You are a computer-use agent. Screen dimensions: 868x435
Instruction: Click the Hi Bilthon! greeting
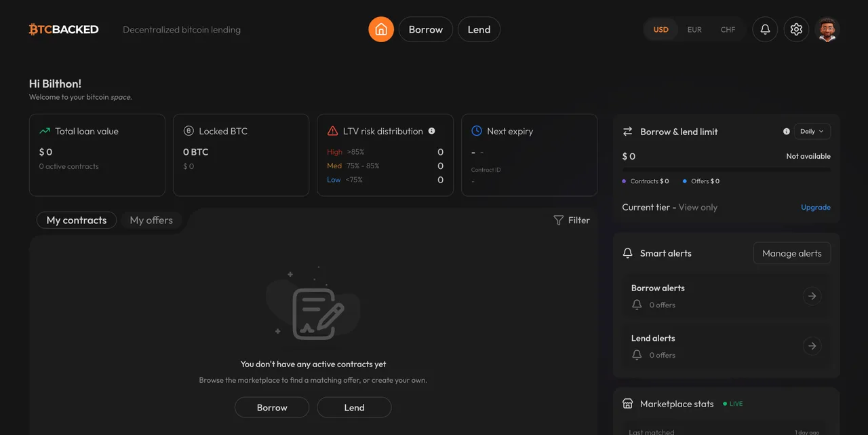coord(55,83)
